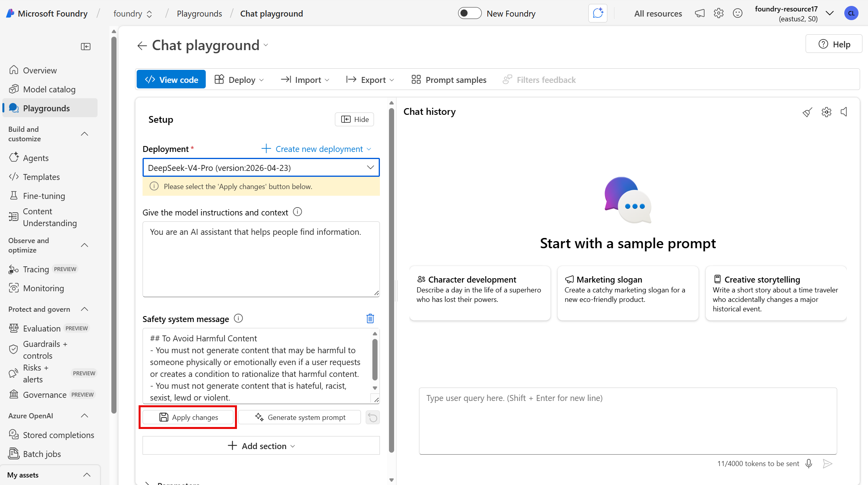868x485 pixels.
Task: Open the Deploy dropdown in toolbar
Action: (239, 80)
